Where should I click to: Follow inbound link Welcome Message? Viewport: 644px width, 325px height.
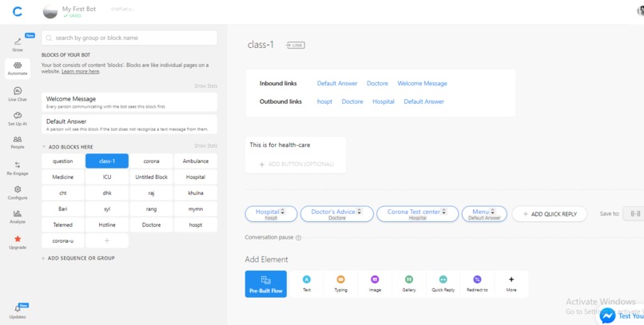point(422,83)
